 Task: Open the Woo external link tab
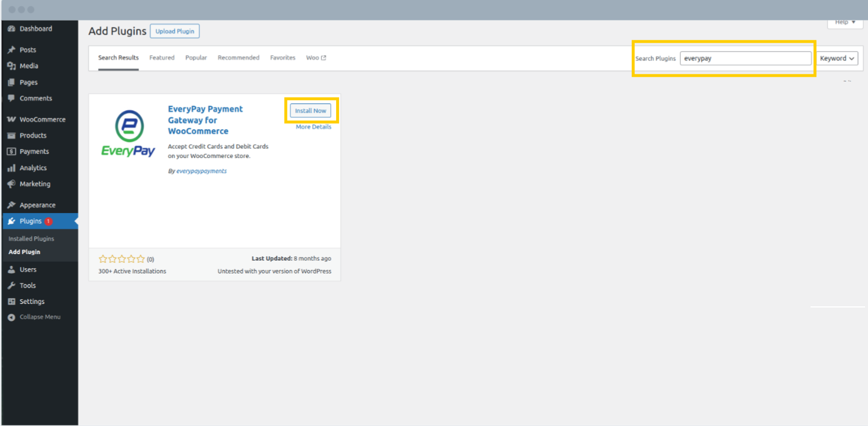(x=316, y=58)
